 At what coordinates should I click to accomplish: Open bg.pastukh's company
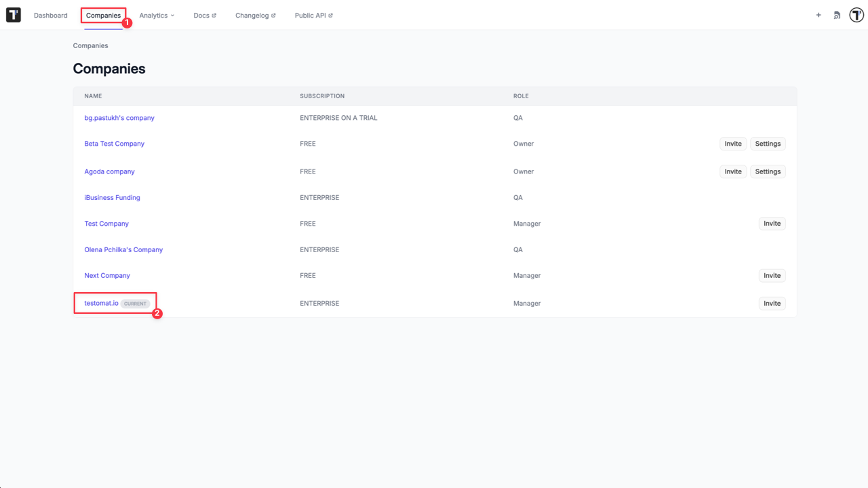coord(119,117)
